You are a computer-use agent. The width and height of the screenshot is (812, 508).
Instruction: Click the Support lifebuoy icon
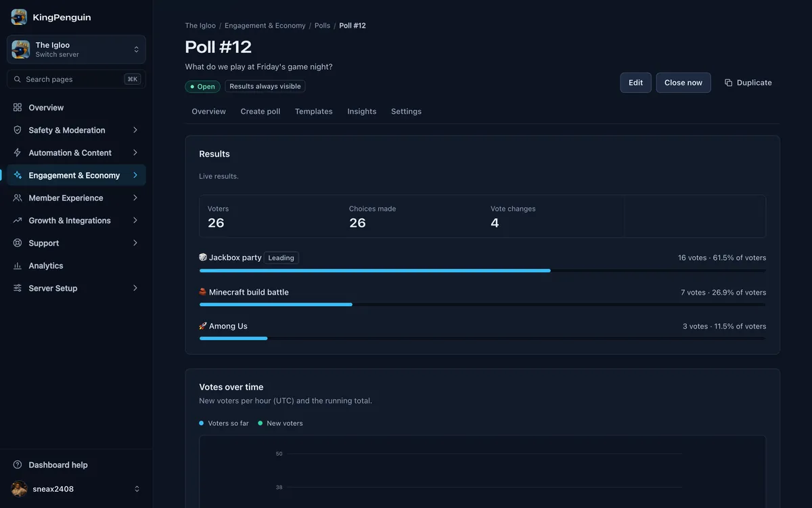click(x=18, y=243)
